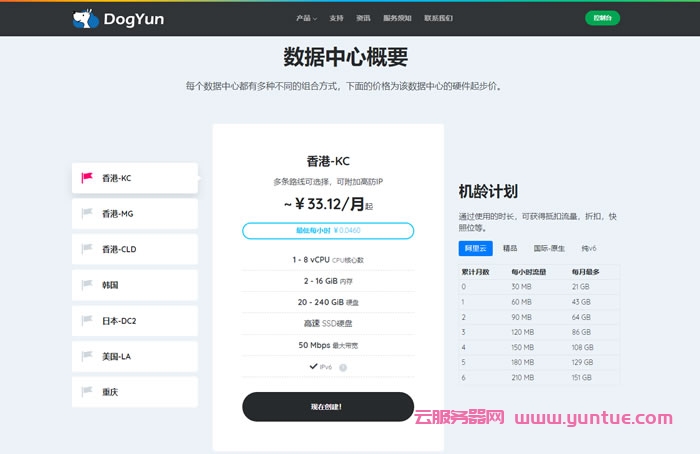Open the 支持 menu item
Viewport: 700px width, 454px height.
(336, 18)
